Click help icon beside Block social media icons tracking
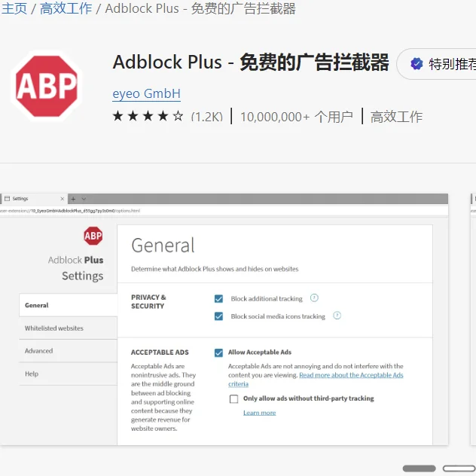Viewport: 476px width, 476px height. [x=337, y=316]
